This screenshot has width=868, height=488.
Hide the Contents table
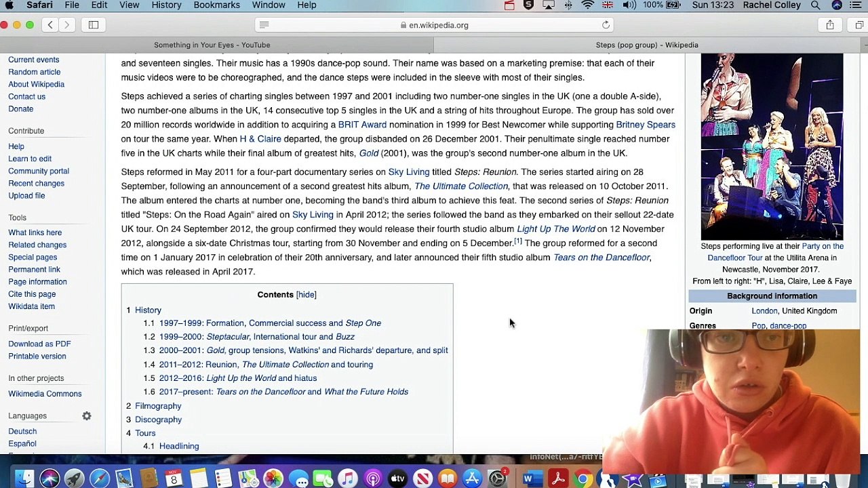click(306, 295)
